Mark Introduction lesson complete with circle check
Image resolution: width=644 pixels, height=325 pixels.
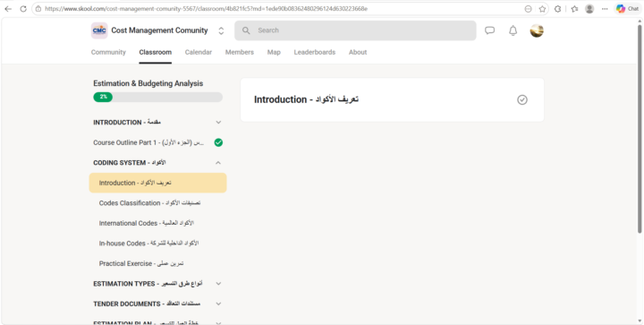522,100
